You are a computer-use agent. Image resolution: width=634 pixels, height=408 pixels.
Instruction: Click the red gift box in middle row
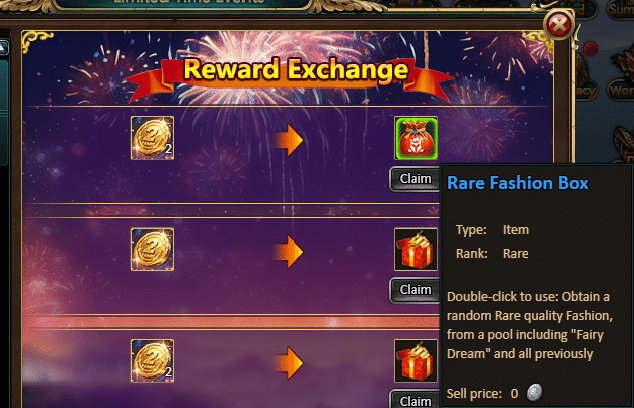[416, 249]
